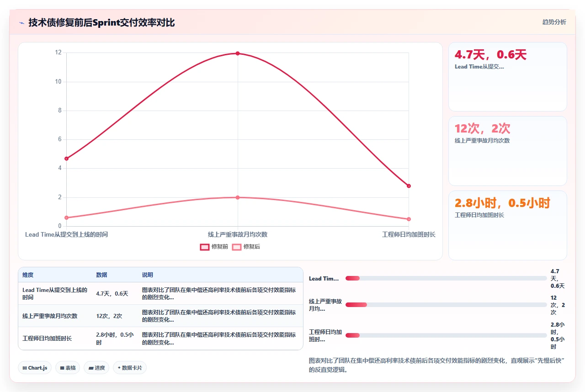Click the Lead Time从提交到上线的时间 axis label
The height and width of the screenshot is (392, 585).
click(x=67, y=234)
